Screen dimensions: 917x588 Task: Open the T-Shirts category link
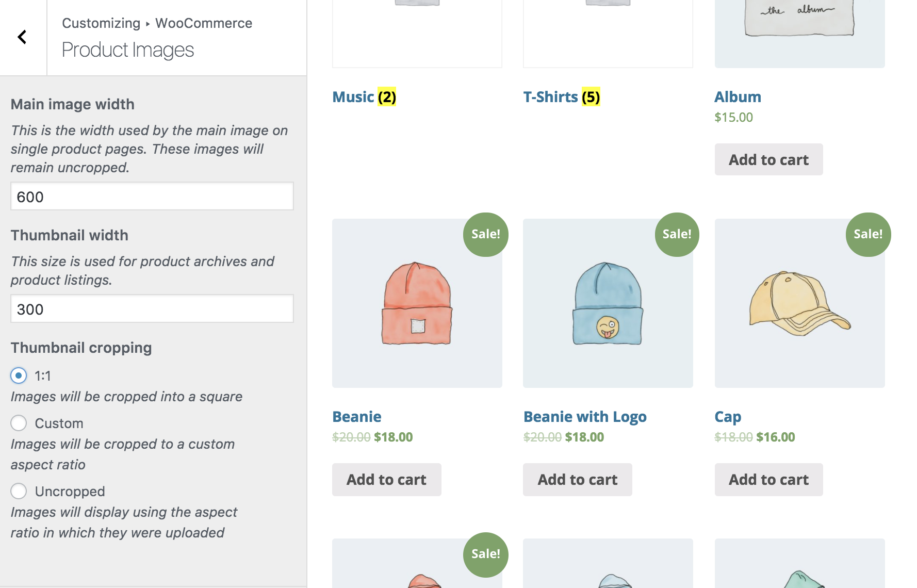coord(550,97)
